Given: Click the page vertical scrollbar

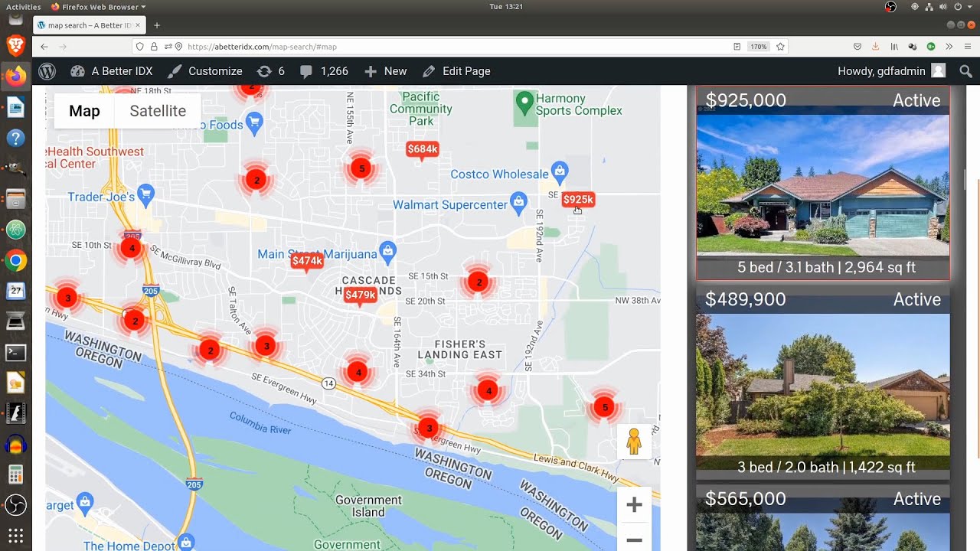Looking at the screenshot, I should 977,318.
